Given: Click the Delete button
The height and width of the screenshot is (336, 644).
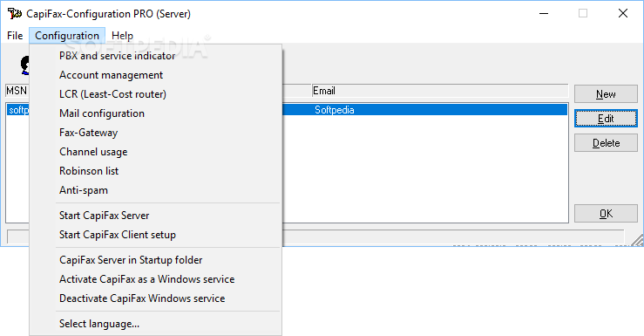Looking at the screenshot, I should click(606, 143).
